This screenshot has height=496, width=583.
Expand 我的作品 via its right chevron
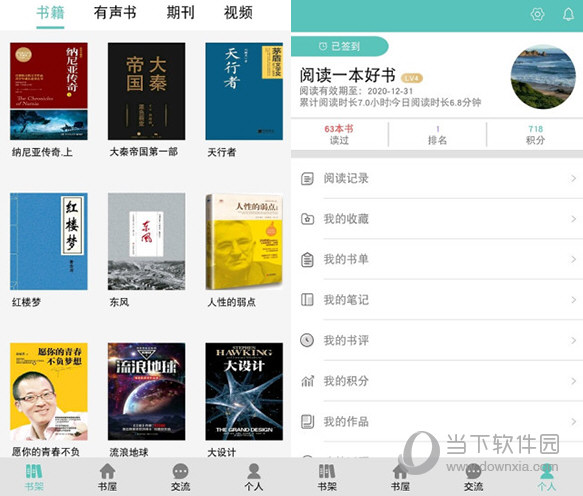573,421
